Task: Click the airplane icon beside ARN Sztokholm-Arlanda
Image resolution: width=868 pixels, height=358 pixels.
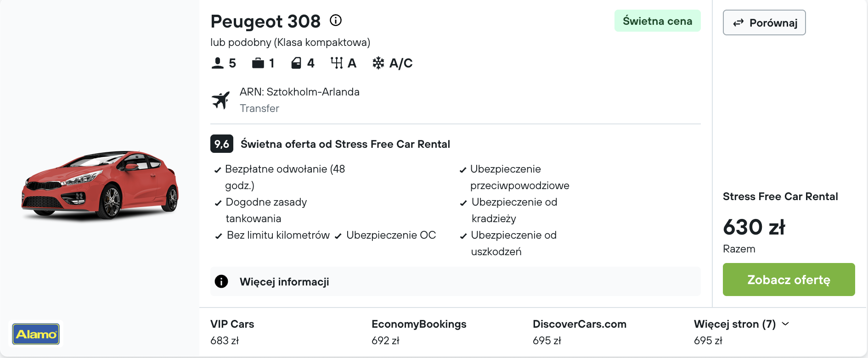Action: tap(221, 100)
